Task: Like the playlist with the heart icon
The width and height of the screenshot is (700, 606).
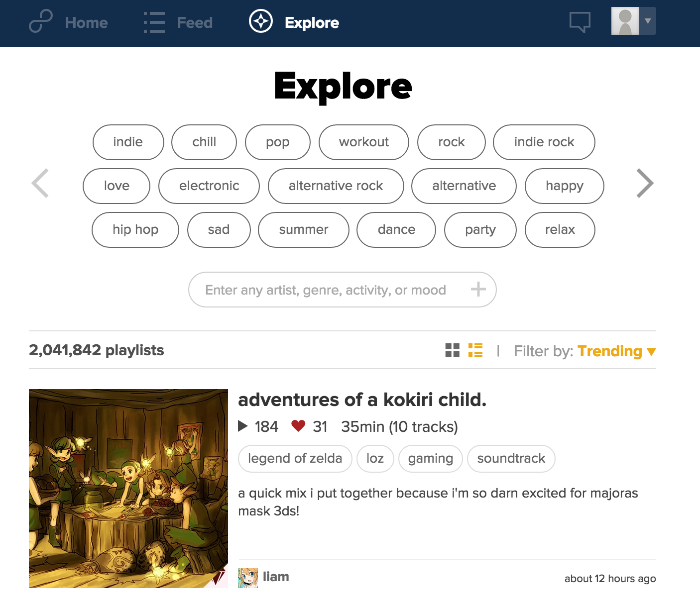Action: (x=298, y=426)
